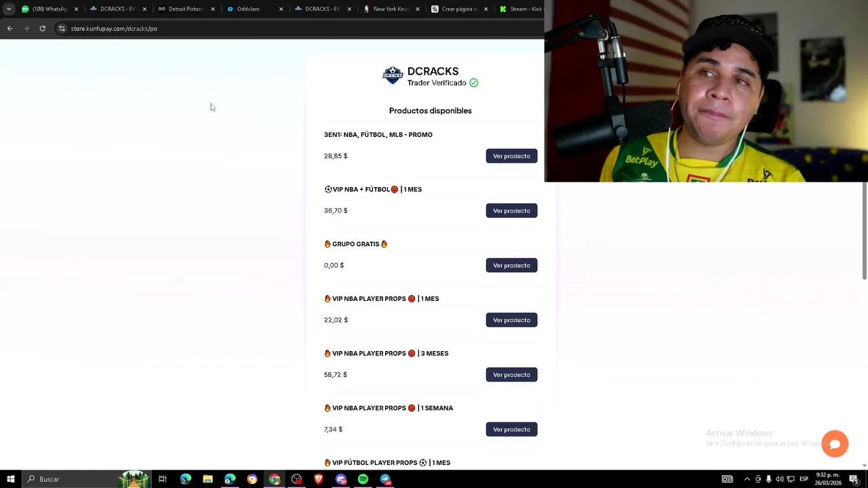Click the green verified badge icon

click(x=474, y=83)
